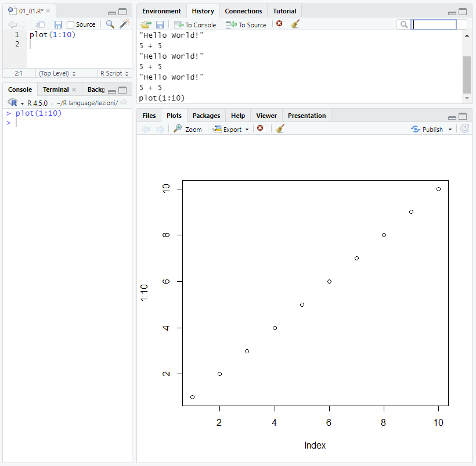This screenshot has height=466, width=476.
Task: Send selected history To Source
Action: pyautogui.click(x=246, y=25)
